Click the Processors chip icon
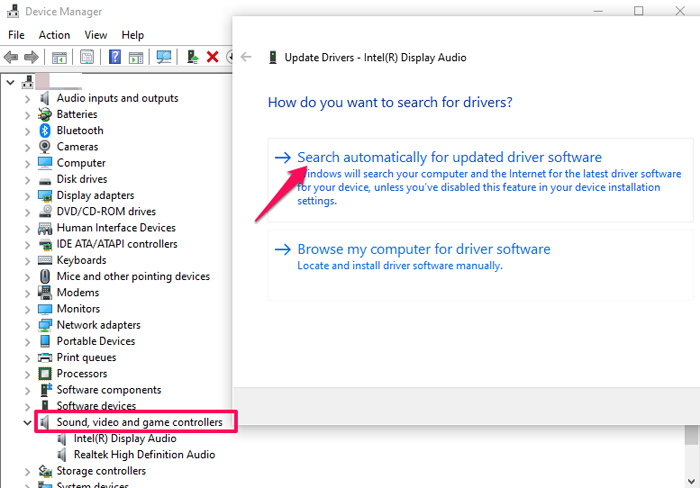700x488 pixels. 45,373
